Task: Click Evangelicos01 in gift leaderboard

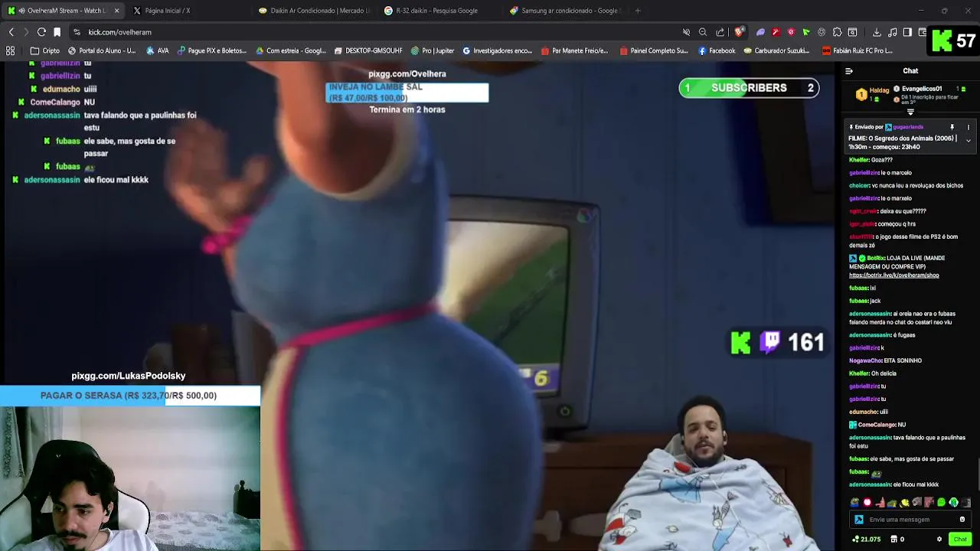Action: point(922,89)
